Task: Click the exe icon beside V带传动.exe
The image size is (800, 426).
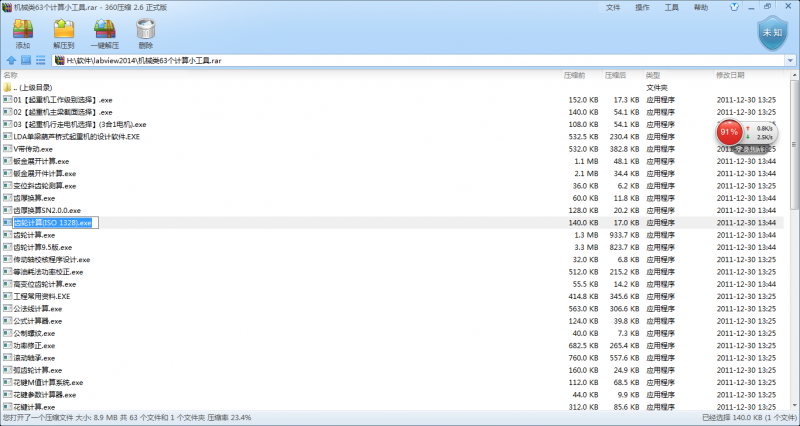Action: click(x=7, y=149)
